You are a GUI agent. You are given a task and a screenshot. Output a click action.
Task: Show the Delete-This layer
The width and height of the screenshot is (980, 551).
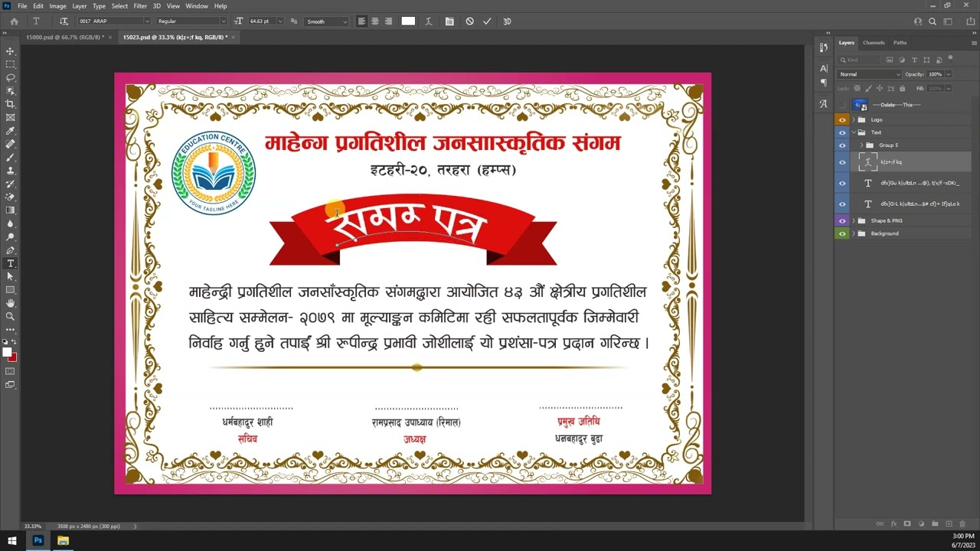[842, 105]
